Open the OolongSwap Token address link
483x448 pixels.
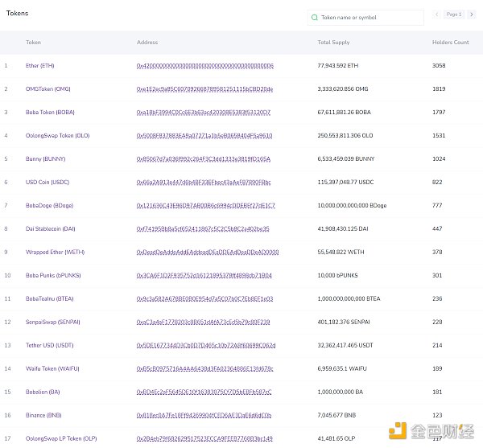(x=204, y=136)
